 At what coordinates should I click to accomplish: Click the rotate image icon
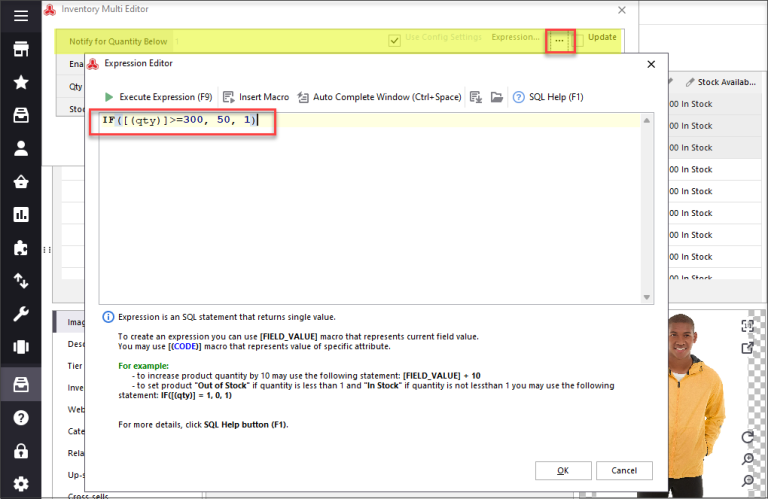[x=747, y=438]
